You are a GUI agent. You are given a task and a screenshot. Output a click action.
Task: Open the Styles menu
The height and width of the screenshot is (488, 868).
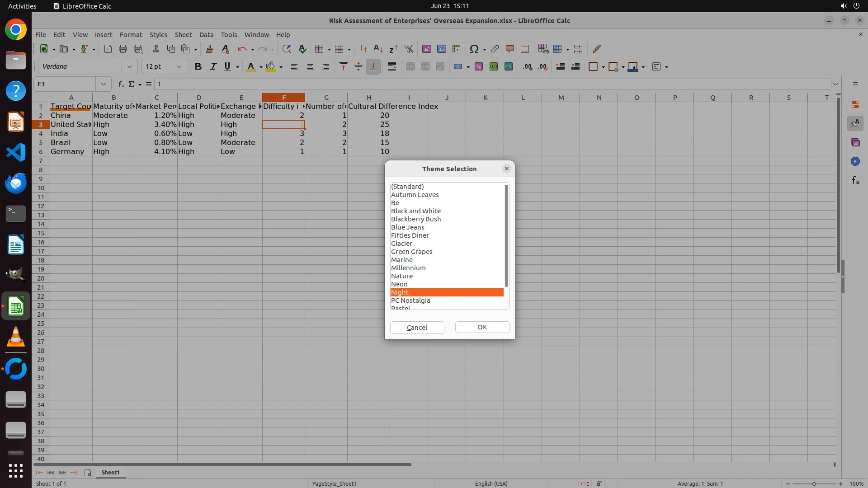click(x=158, y=34)
